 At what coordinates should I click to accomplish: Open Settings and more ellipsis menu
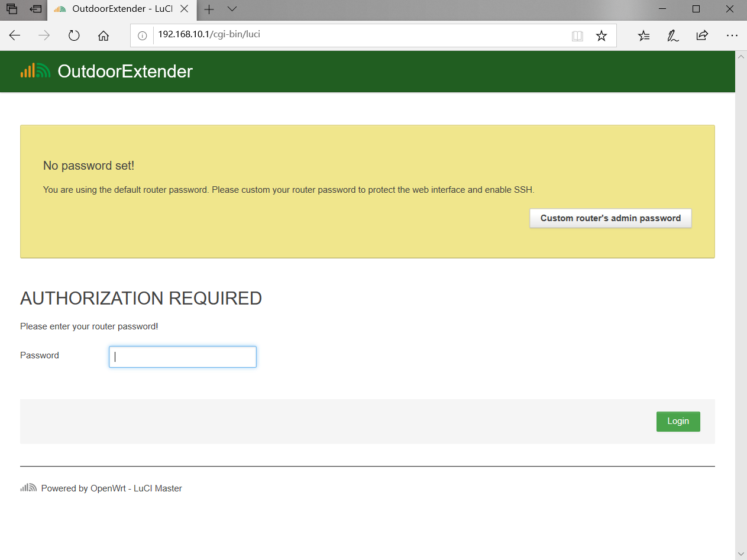[732, 36]
